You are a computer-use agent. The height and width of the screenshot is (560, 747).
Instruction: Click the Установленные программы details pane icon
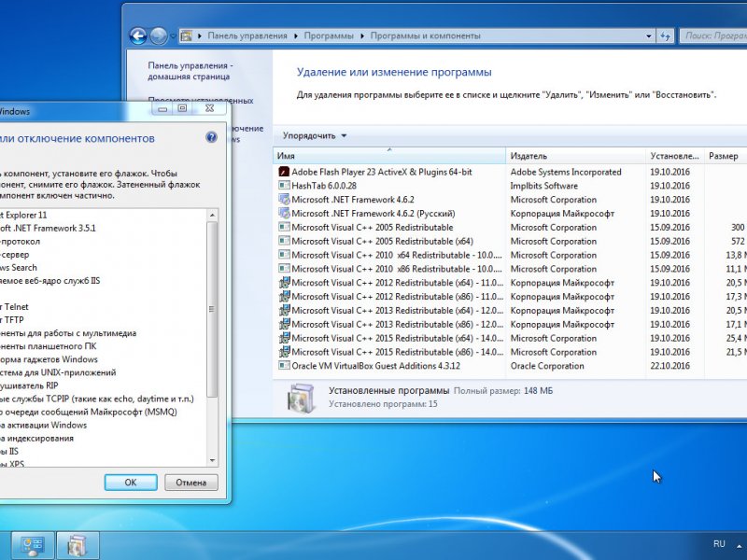pos(301,399)
